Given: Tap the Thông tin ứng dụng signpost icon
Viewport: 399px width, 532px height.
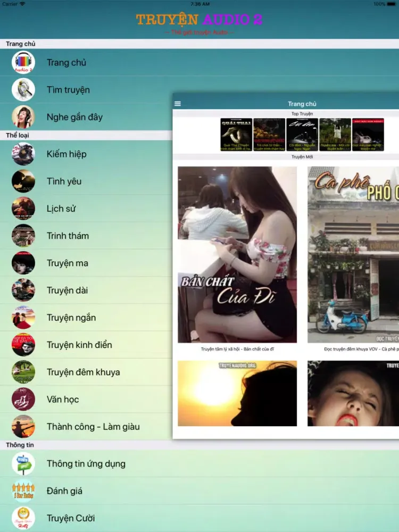Looking at the screenshot, I should (23, 464).
